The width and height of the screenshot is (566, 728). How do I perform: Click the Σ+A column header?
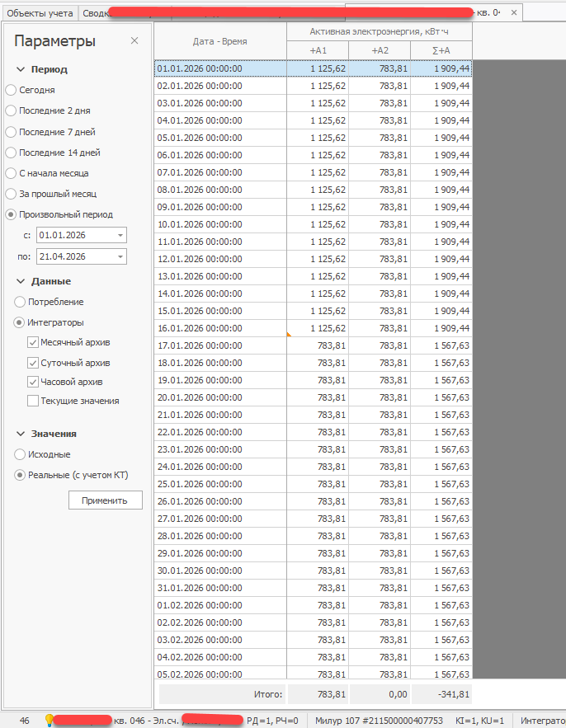[441, 51]
